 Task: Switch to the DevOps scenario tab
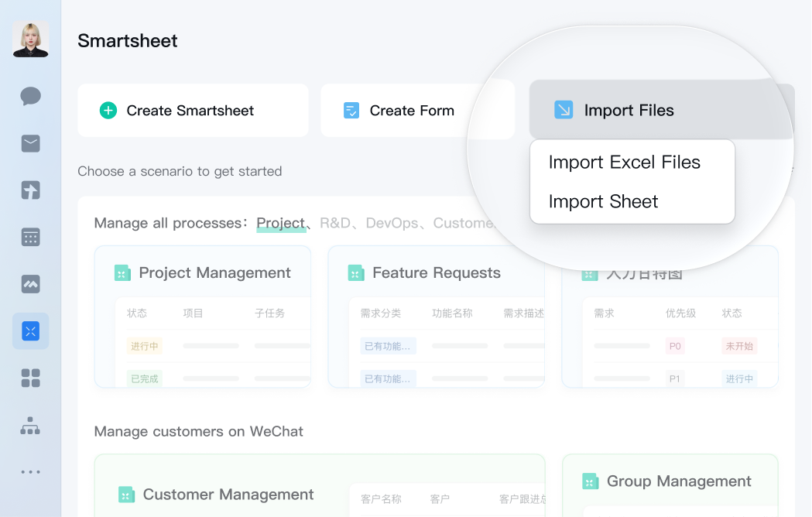(x=392, y=223)
